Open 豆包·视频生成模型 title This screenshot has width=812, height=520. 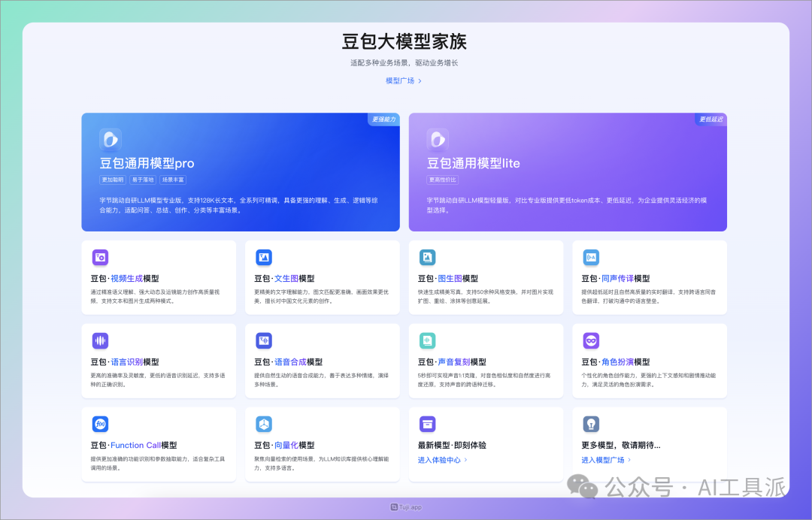125,278
